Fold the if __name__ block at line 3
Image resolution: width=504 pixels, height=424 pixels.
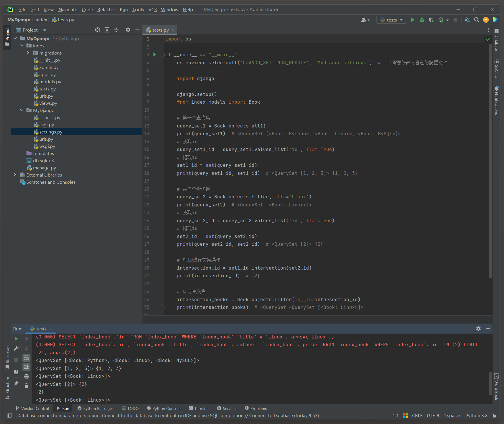(x=163, y=55)
